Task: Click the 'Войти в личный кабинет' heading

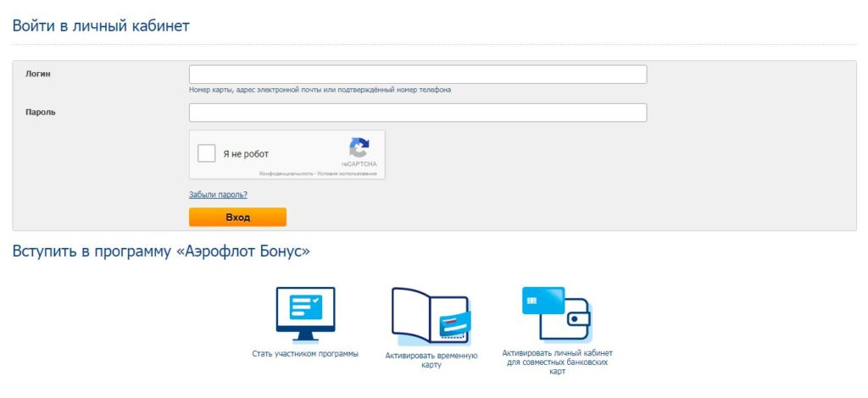Action: (x=101, y=25)
